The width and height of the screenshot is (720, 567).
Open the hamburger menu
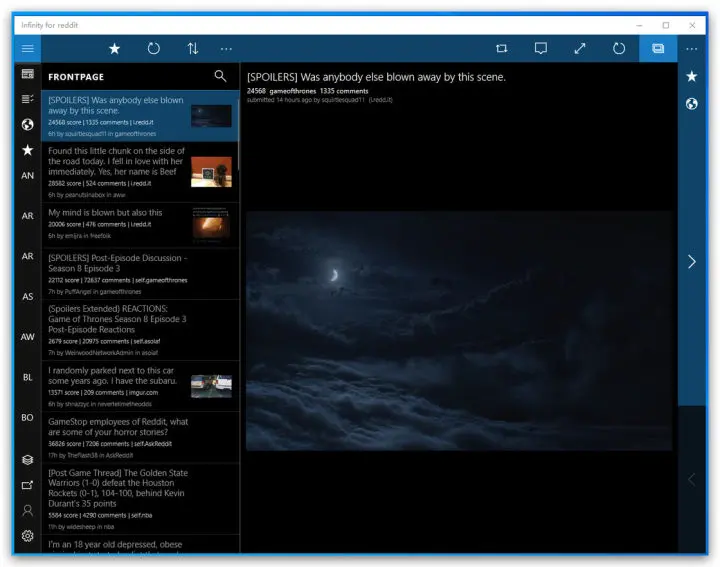pos(28,49)
